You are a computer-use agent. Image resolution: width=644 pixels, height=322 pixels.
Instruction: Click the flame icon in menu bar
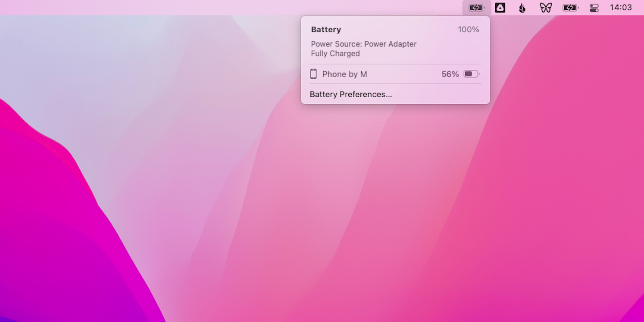click(x=522, y=8)
